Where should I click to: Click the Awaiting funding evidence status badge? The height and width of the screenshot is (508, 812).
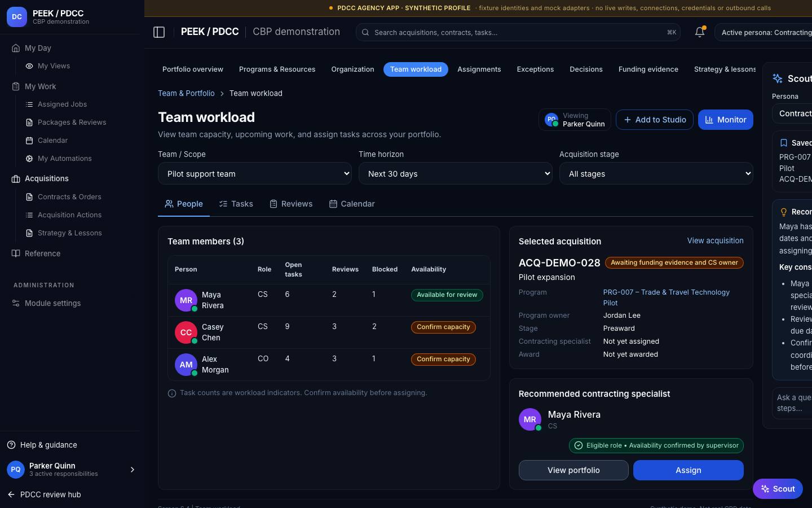point(674,262)
